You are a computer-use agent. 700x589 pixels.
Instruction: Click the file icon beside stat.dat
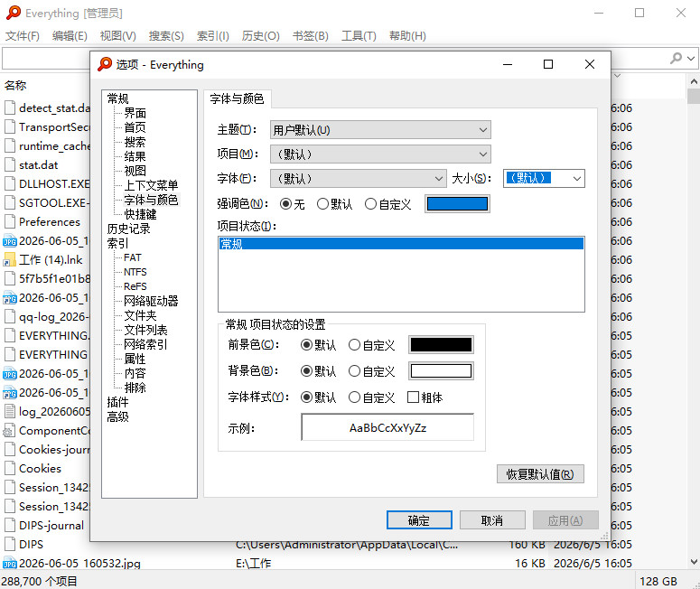click(x=9, y=164)
